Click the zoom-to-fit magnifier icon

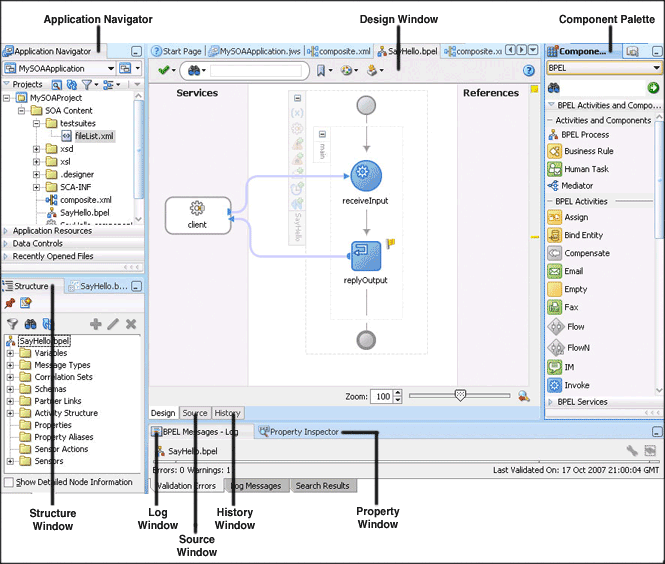pyautogui.click(x=524, y=396)
